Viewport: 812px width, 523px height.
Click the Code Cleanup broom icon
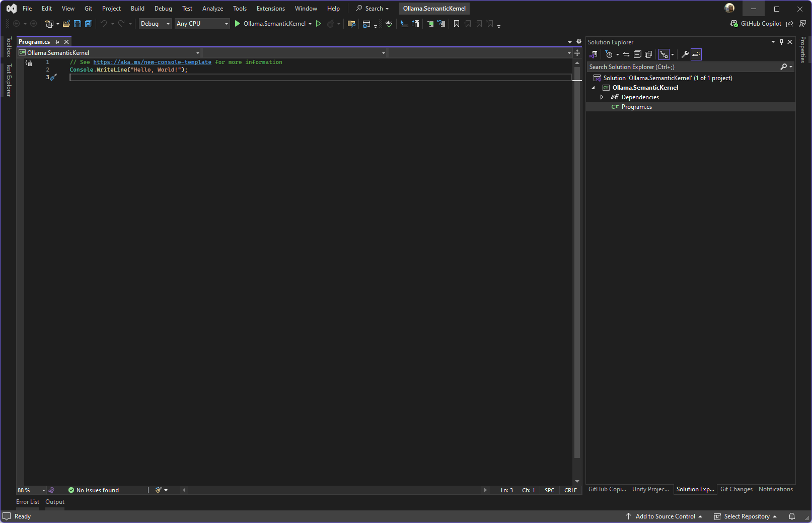[159, 490]
